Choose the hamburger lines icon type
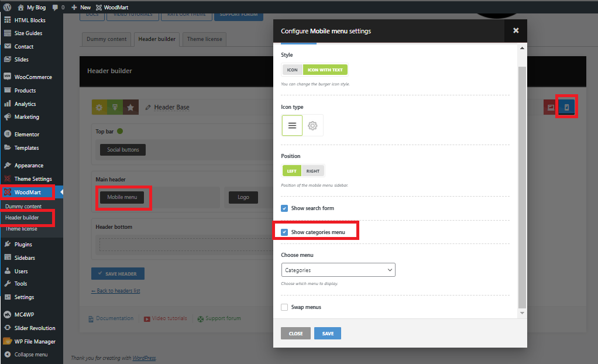This screenshot has width=598, height=364. click(292, 126)
